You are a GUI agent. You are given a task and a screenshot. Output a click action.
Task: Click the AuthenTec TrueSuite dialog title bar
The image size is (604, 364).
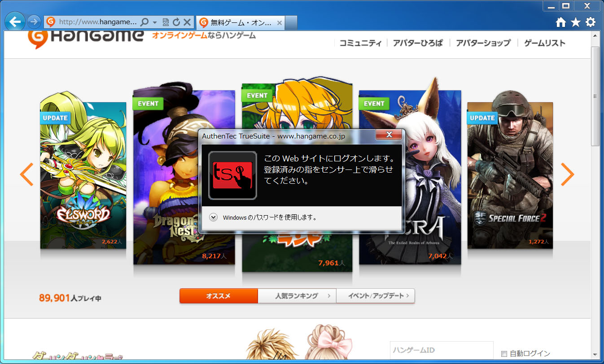pos(287,135)
